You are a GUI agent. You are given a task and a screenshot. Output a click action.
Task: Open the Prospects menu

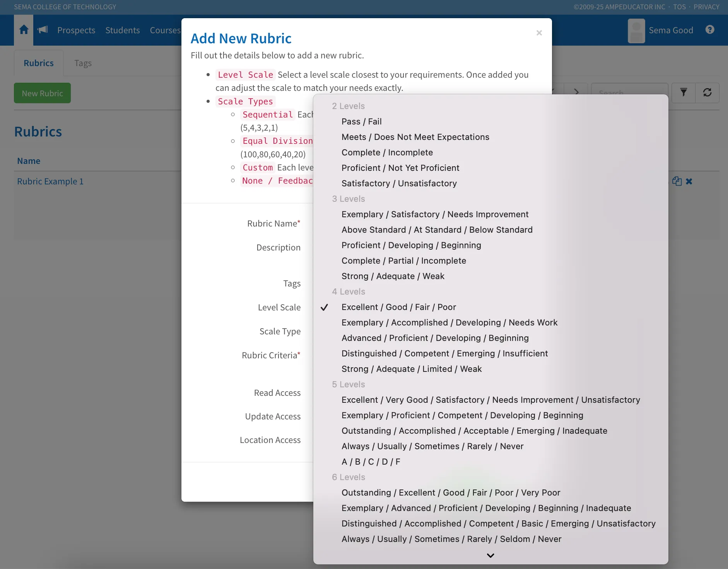[76, 30]
